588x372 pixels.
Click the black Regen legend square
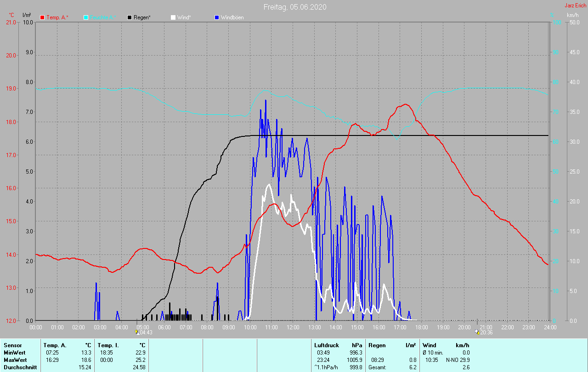130,17
